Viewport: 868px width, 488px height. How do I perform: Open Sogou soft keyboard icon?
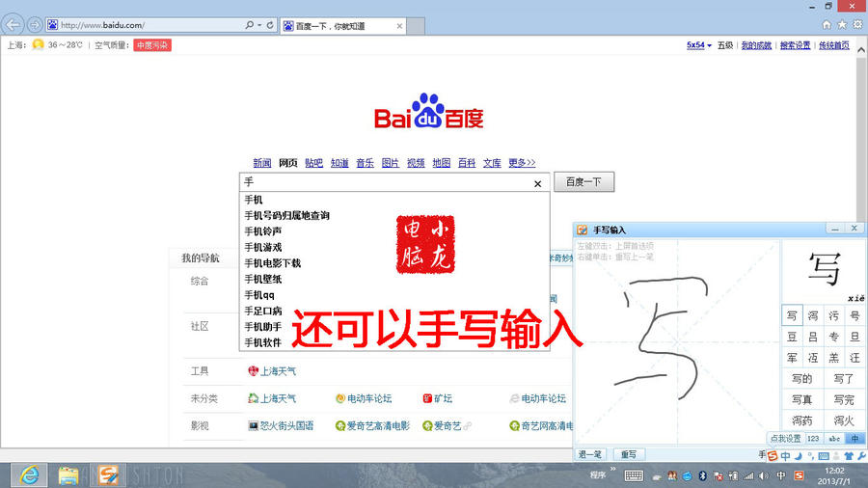[x=824, y=456]
